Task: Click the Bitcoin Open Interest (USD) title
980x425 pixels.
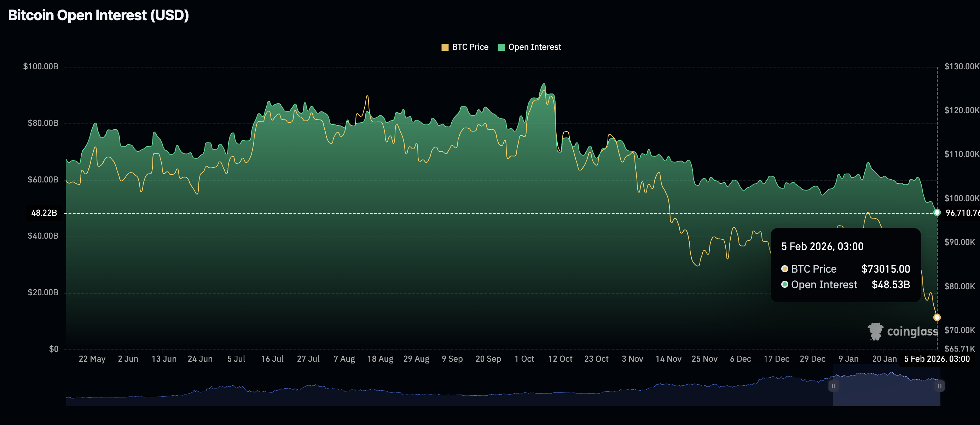Action: (x=99, y=15)
